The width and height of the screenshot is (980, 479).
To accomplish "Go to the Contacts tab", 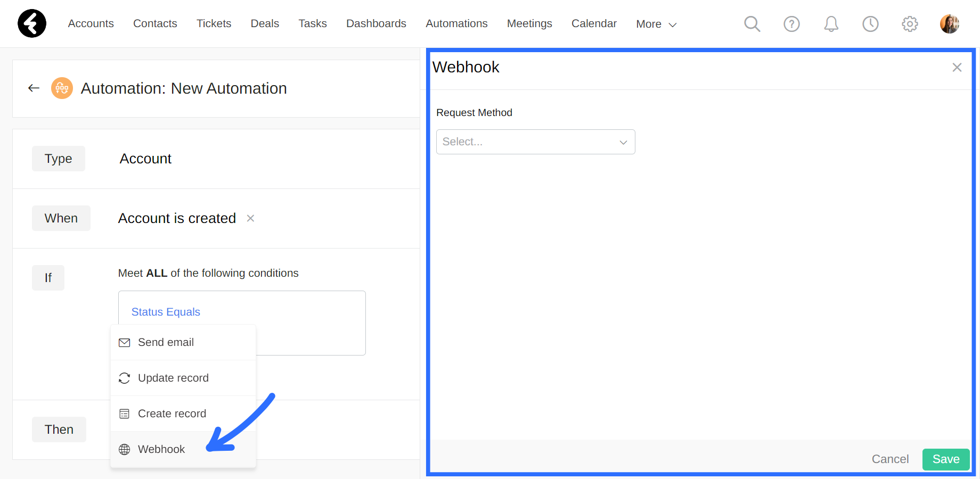I will tap(155, 23).
